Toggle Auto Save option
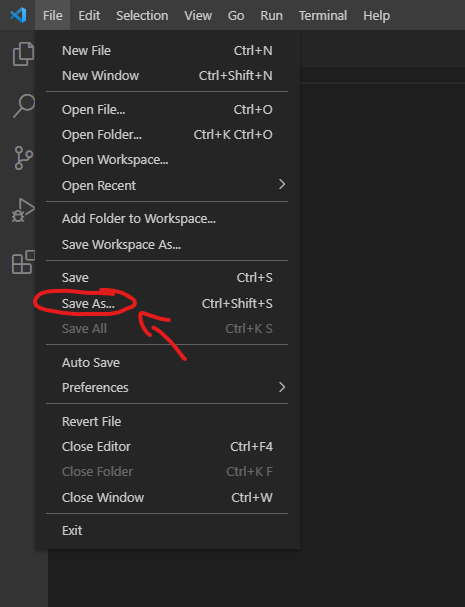The image size is (465, 607). [x=167, y=363]
